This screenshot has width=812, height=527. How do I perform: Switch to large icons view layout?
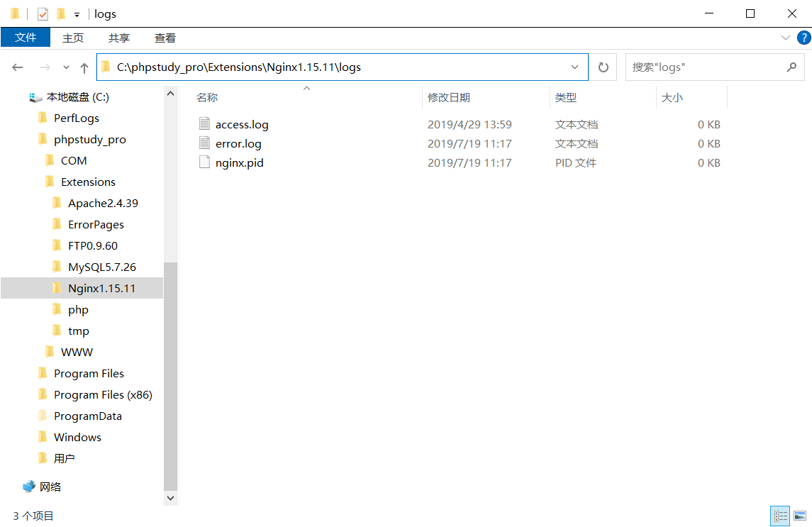pyautogui.click(x=800, y=516)
